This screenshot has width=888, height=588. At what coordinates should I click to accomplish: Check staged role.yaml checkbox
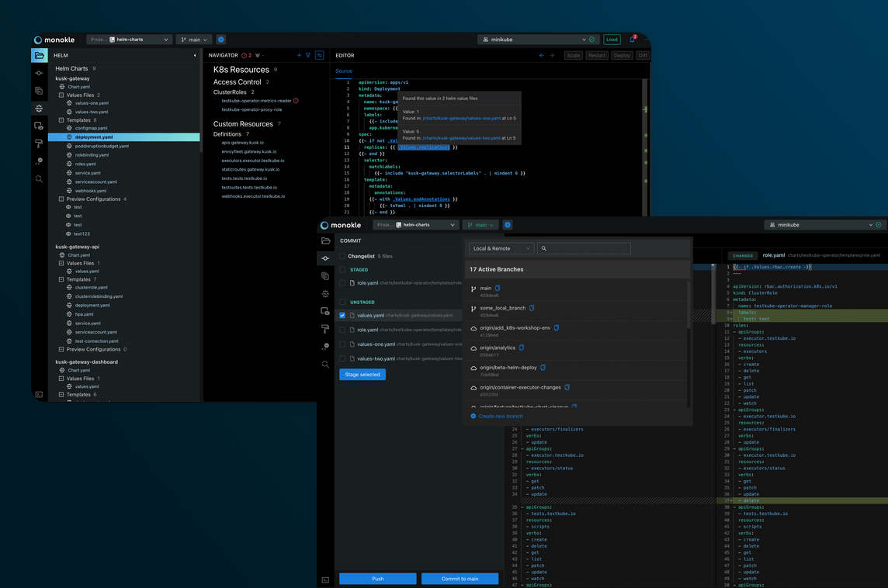pos(342,283)
